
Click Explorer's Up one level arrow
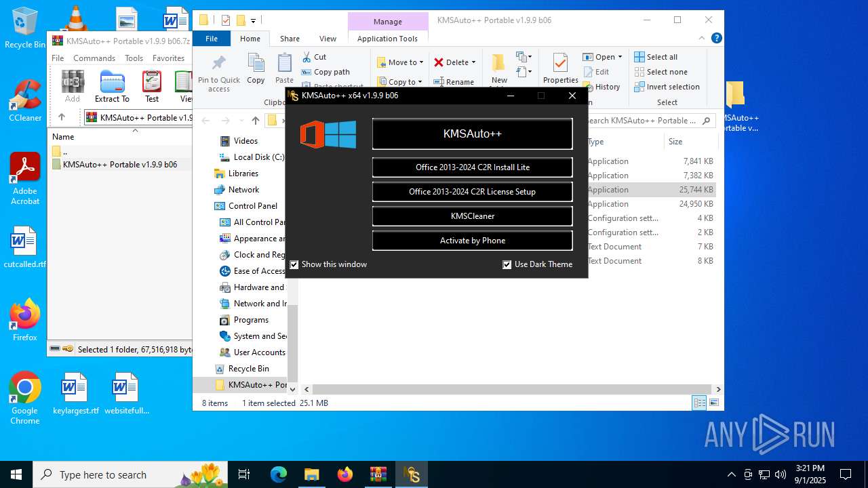click(256, 121)
